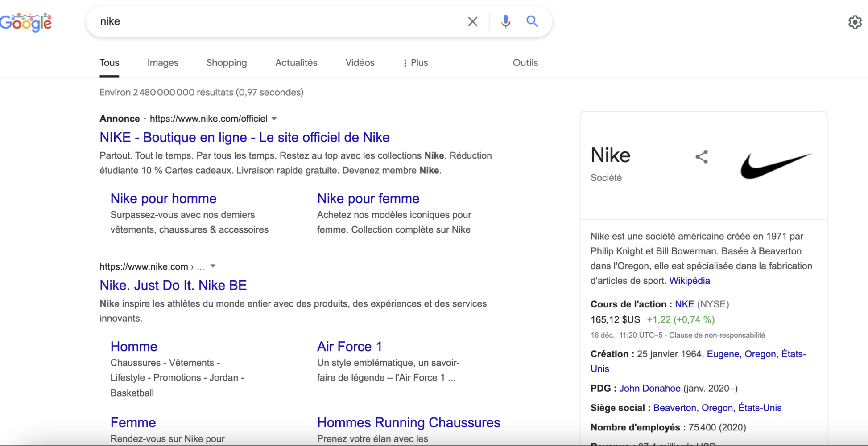
Task: Click the blue magnifying glass search icon
Action: point(532,21)
